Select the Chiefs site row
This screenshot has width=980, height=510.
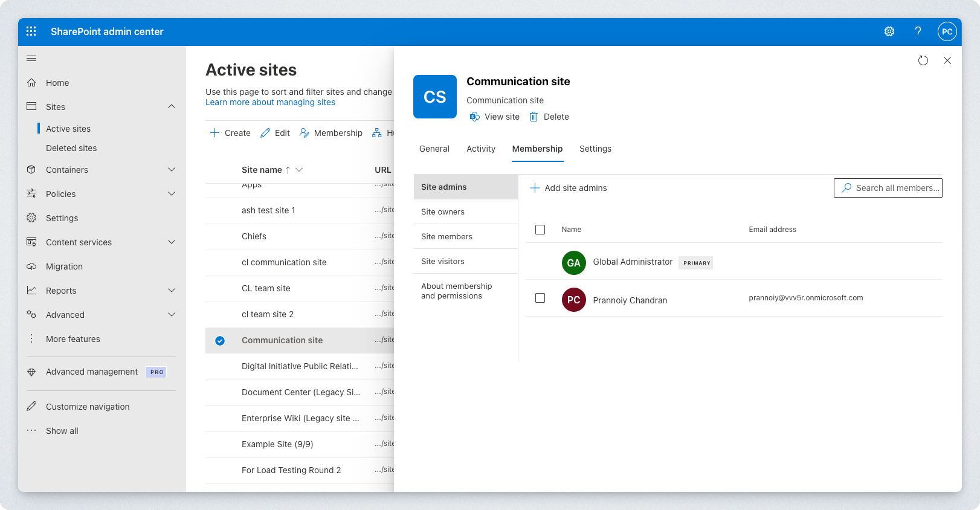pyautogui.click(x=300, y=236)
